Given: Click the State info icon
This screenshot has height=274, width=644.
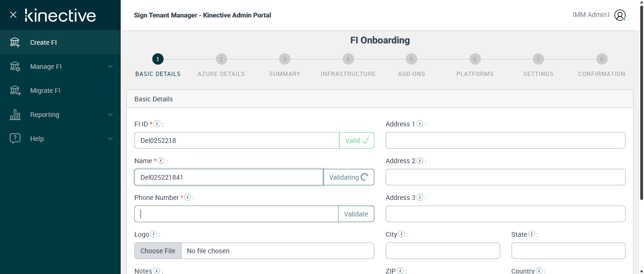Looking at the screenshot, I should 531,234.
